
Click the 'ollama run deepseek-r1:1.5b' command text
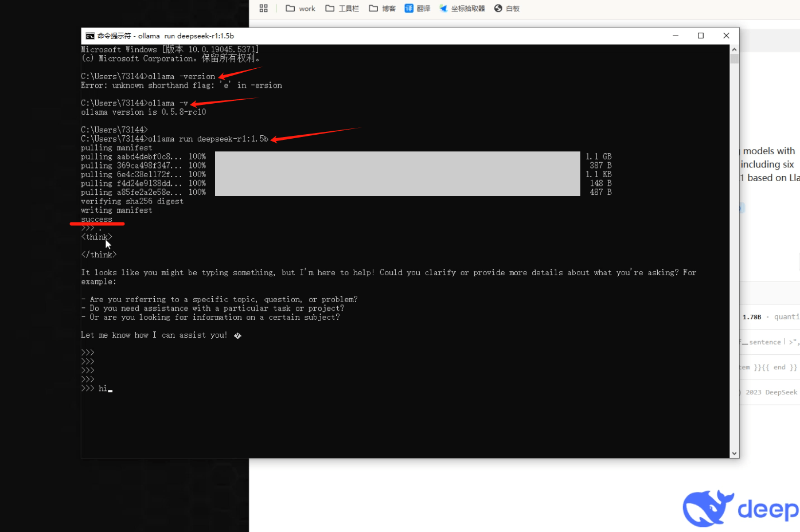[208, 139]
